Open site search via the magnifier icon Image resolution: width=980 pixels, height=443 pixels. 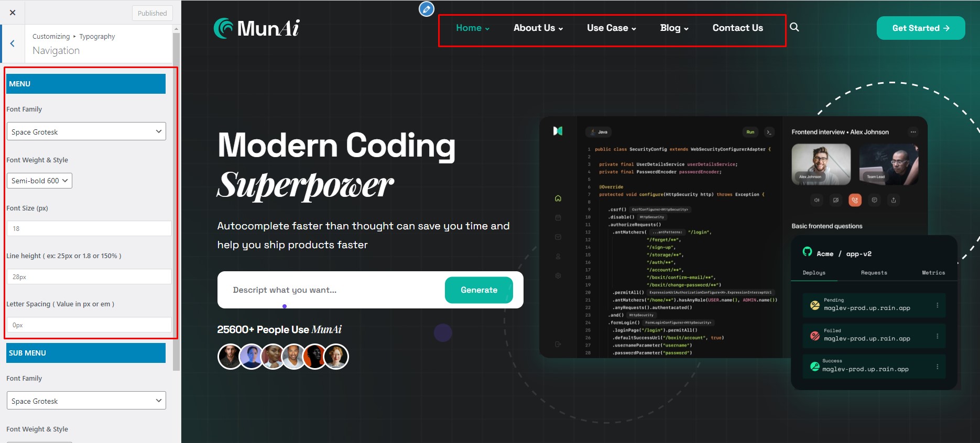794,27
